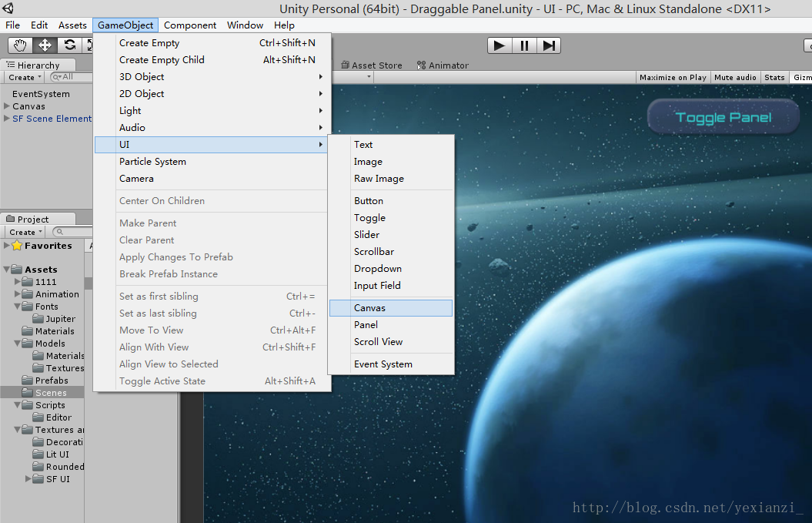Open Project Create dropdown
This screenshot has width=812, height=523.
point(25,232)
